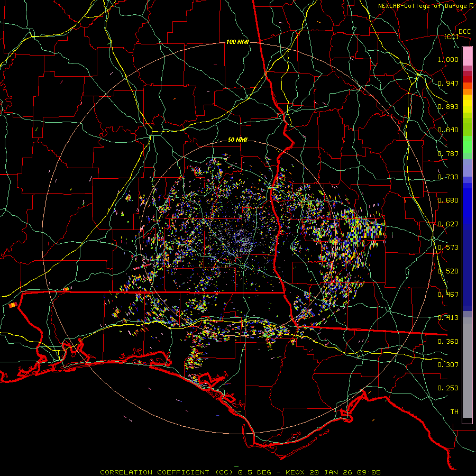Screen dimensions: 476x476
Task: Click the 0.413 scale value
Action: tap(448, 318)
